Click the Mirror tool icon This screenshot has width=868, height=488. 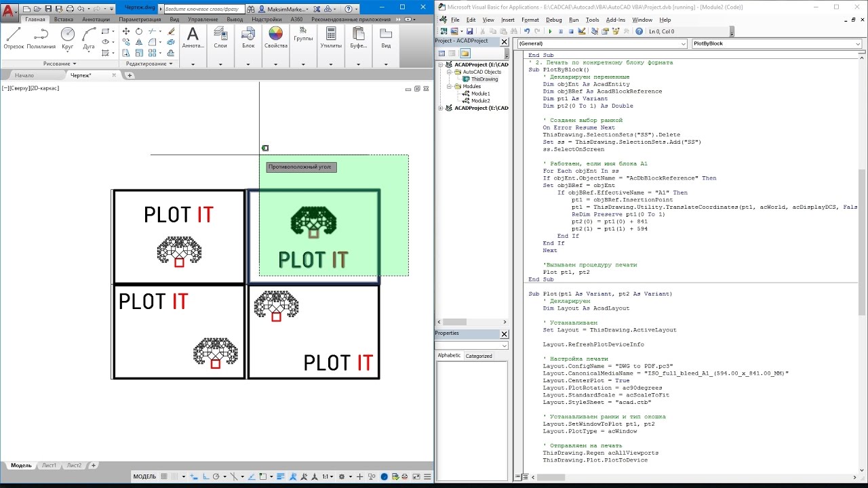139,42
